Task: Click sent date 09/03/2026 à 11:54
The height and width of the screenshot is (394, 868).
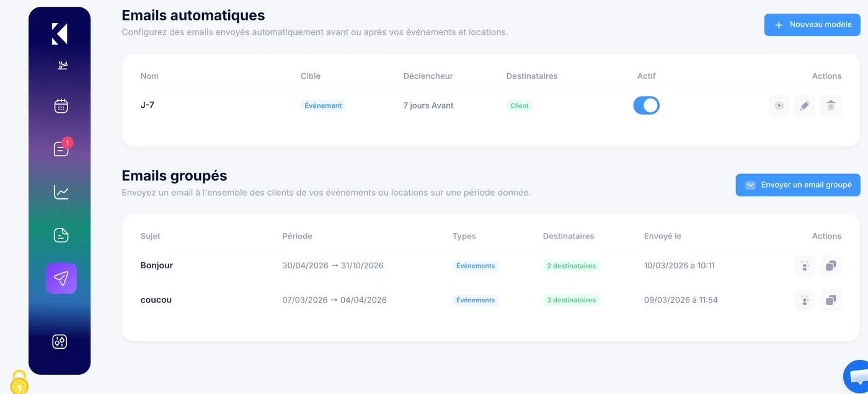Action: coord(681,300)
